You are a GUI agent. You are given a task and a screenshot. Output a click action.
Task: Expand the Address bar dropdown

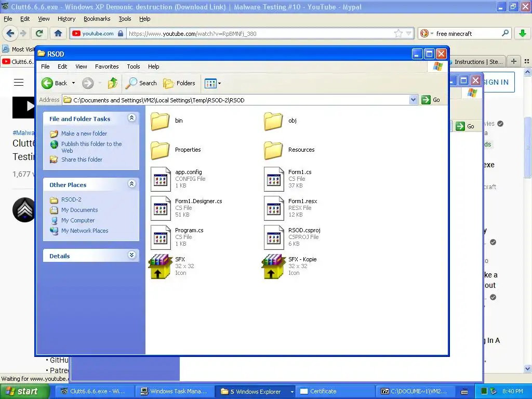pyautogui.click(x=413, y=100)
